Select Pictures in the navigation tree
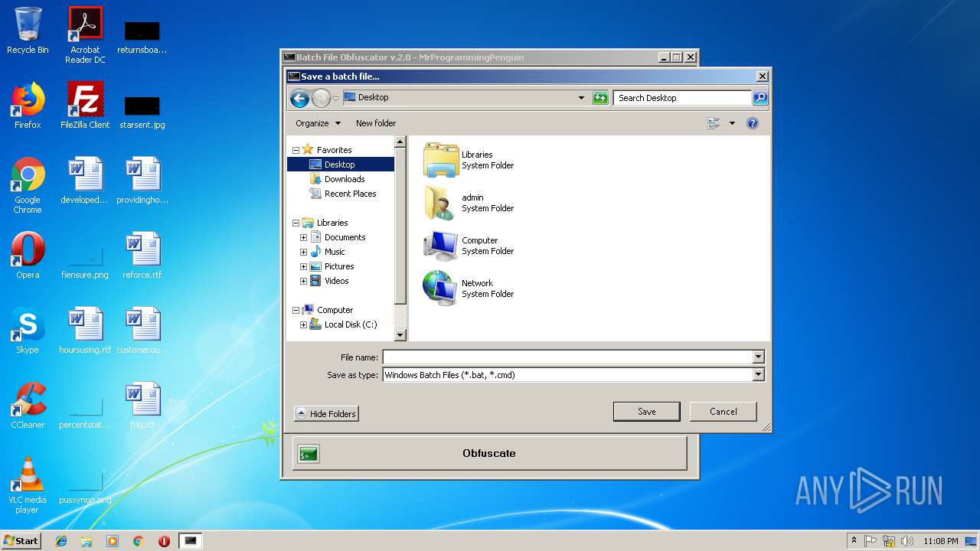 click(339, 266)
